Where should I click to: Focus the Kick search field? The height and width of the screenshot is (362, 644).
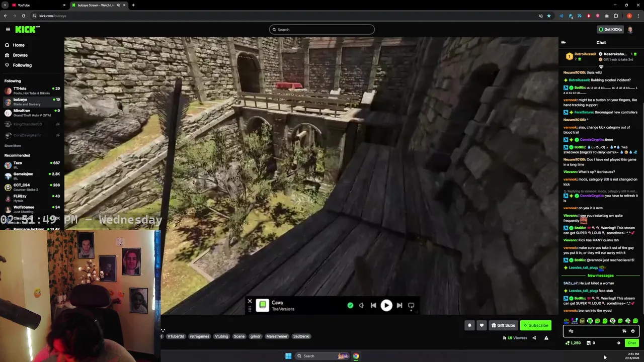pyautogui.click(x=322, y=30)
